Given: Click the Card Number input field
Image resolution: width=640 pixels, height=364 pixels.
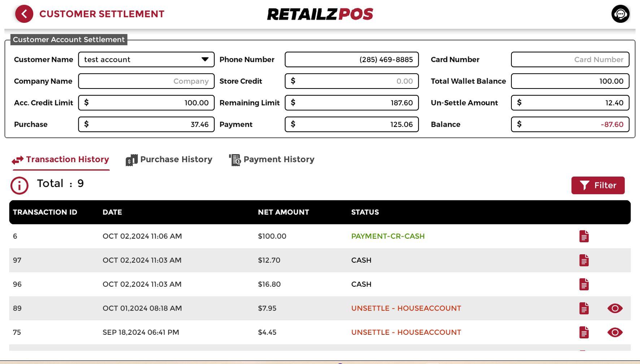Looking at the screenshot, I should pyautogui.click(x=570, y=60).
